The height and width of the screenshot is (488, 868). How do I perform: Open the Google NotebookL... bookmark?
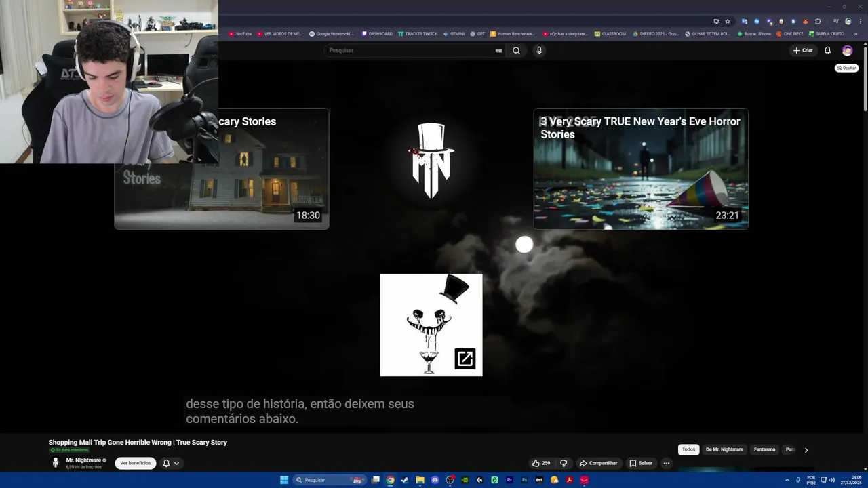coord(332,33)
